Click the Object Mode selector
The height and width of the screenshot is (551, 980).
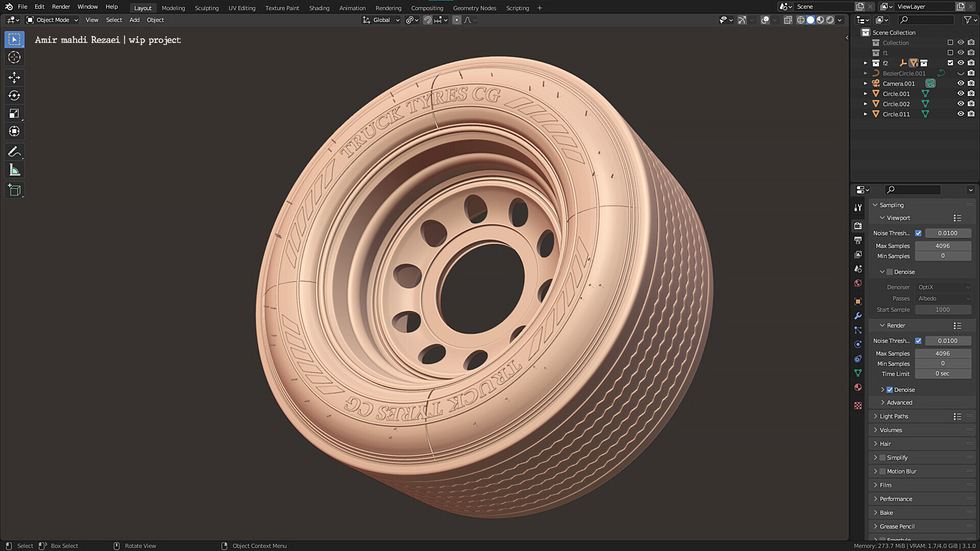[x=51, y=20]
